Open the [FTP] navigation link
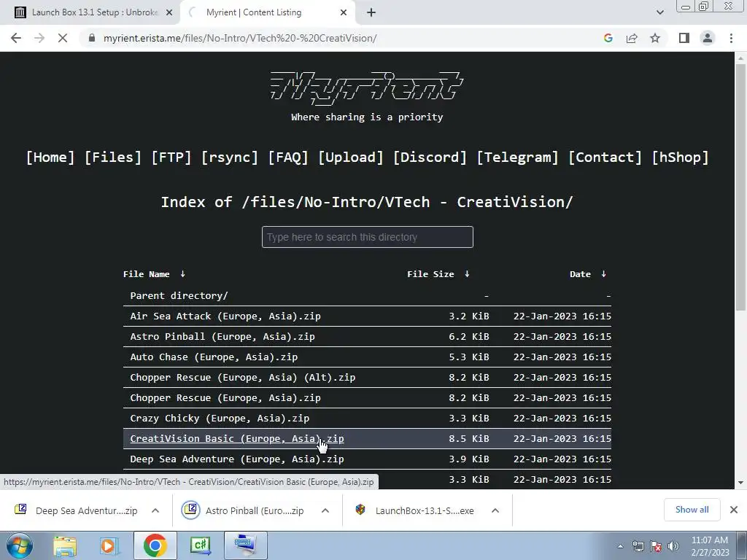 point(171,157)
